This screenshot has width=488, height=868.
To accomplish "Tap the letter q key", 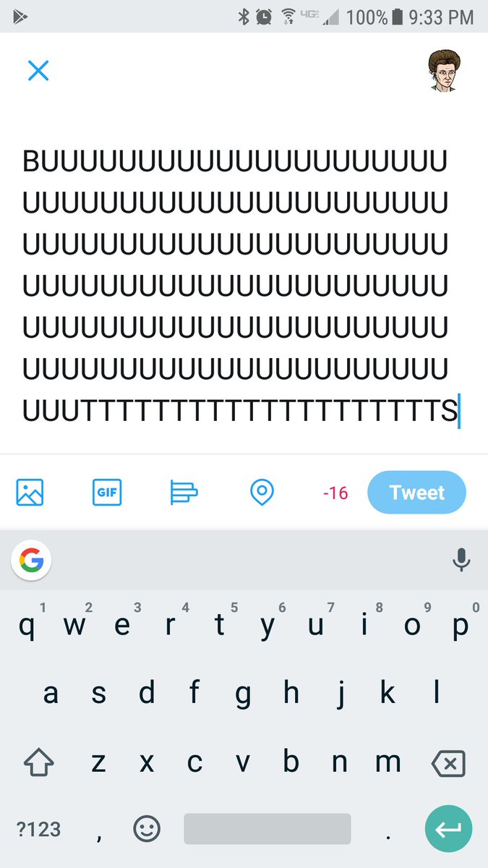I will 27,625.
